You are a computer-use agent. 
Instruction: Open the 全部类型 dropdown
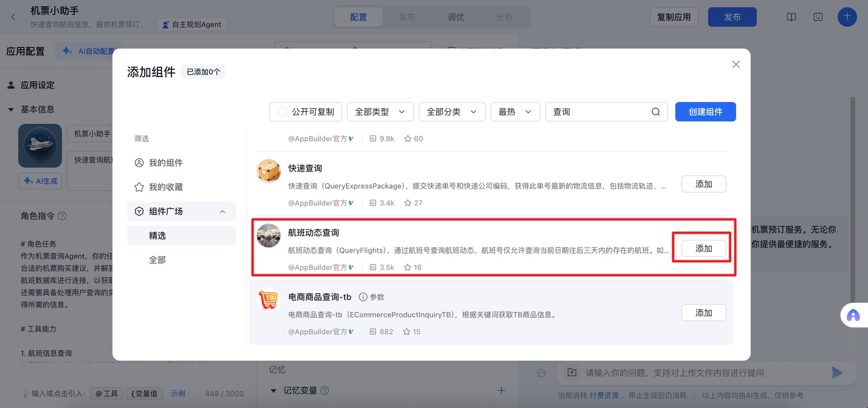[x=380, y=112]
